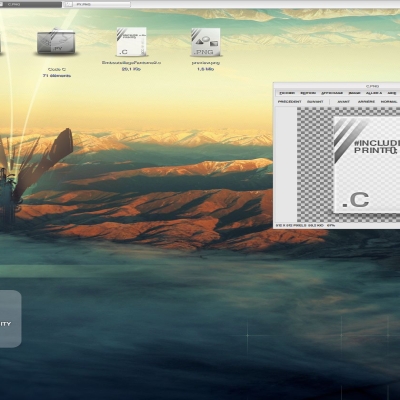Viewport: 400px width, 400px height.
Task: Open the Image menu in image viewer
Action: (x=354, y=93)
